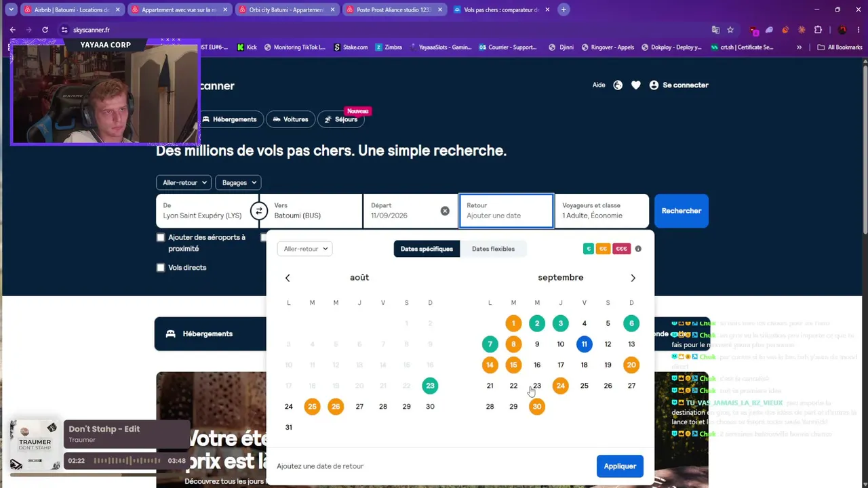
Task: Select Dates spécifiques mode
Action: coord(427,249)
